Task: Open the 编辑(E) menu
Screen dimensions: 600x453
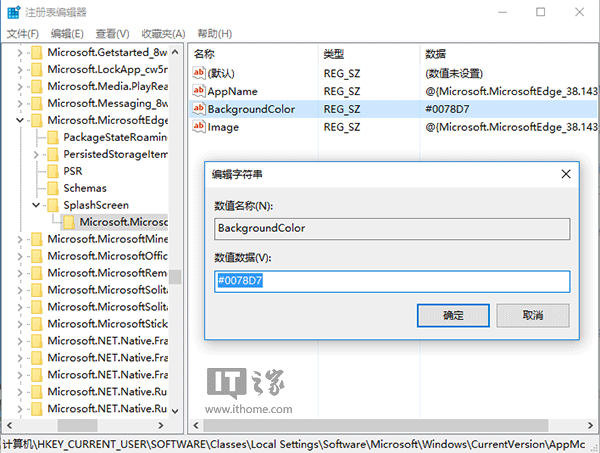Action: click(x=67, y=34)
